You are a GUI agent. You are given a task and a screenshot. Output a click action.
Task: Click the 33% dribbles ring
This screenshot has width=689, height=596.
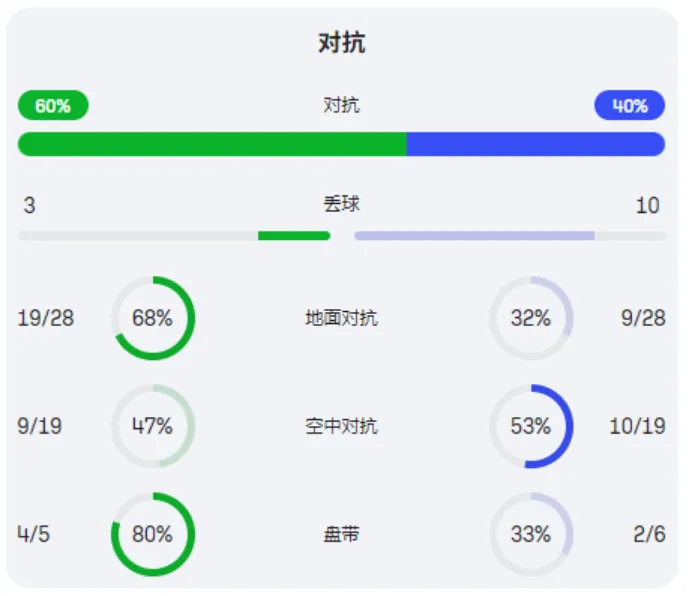[531, 535]
